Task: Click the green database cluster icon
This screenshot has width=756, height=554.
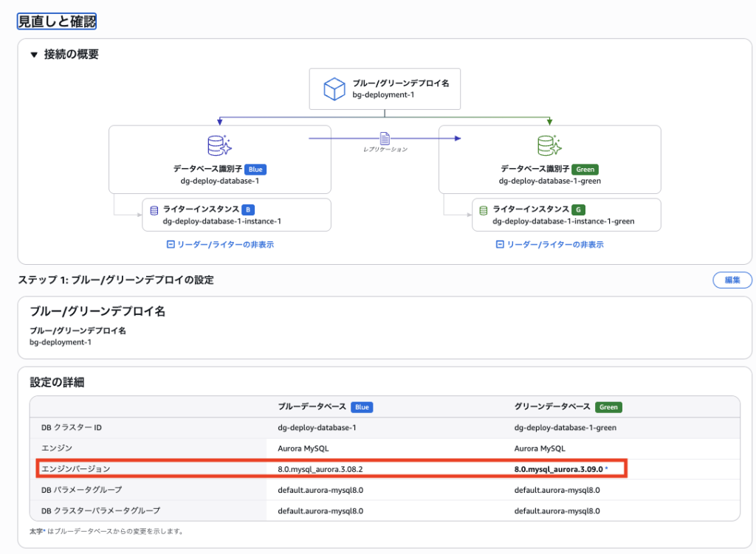Action: (549, 145)
